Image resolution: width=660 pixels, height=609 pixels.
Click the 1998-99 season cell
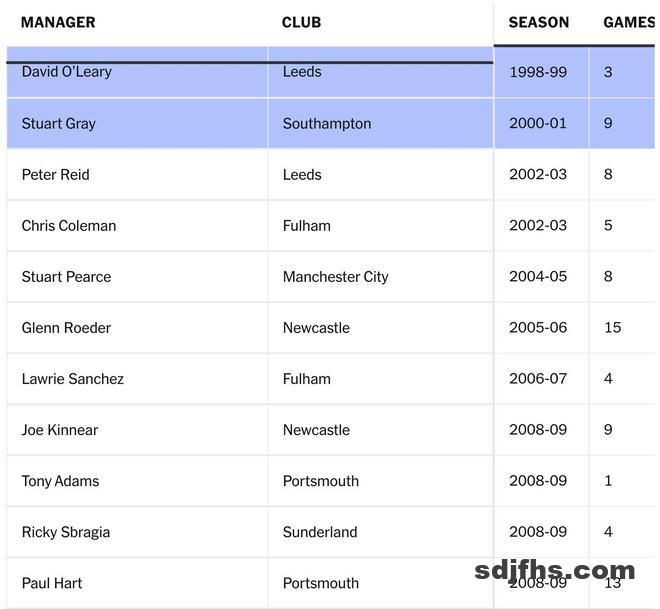538,72
